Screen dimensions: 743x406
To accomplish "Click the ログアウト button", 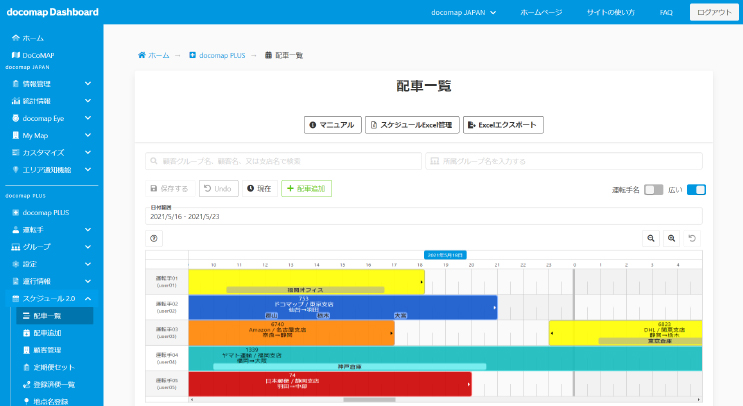I will (712, 12).
